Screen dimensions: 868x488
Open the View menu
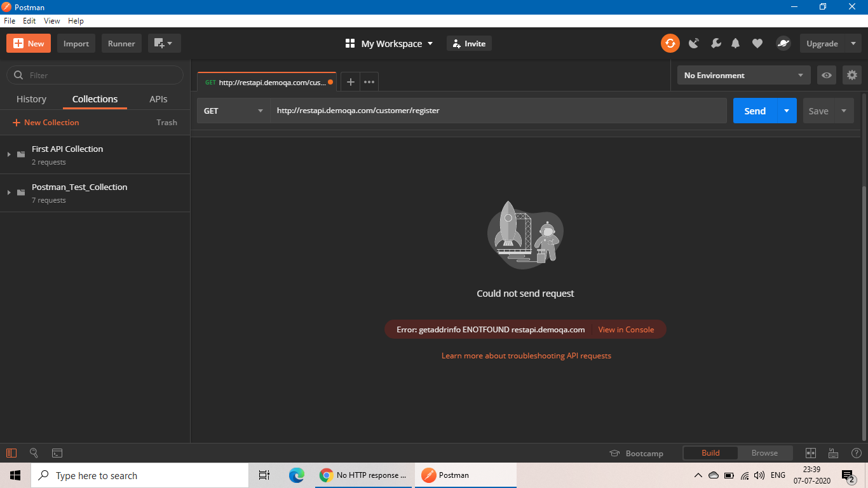(51, 20)
